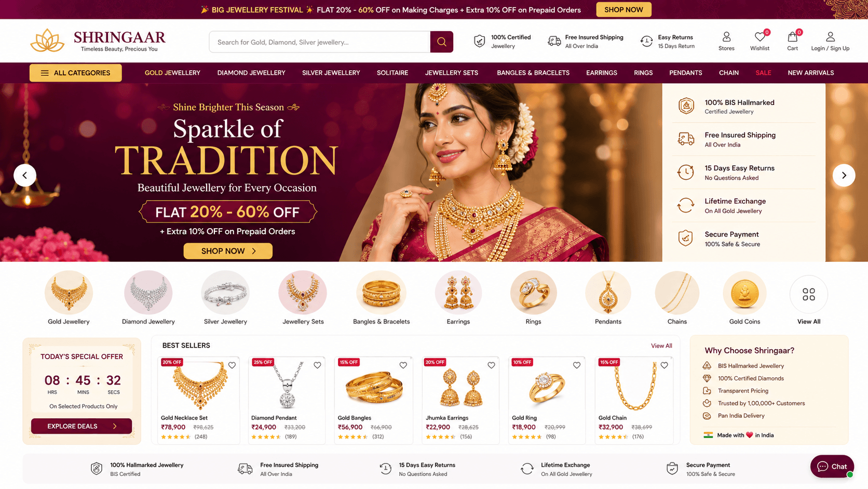Click the Login / Sign Up person icon
This screenshot has width=868, height=489.
tap(830, 37)
